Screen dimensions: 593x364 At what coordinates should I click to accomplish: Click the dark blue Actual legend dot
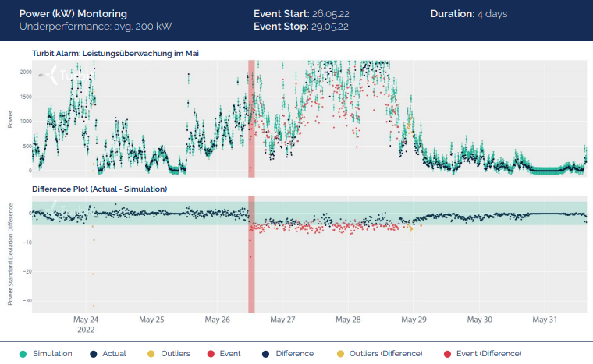point(92,353)
